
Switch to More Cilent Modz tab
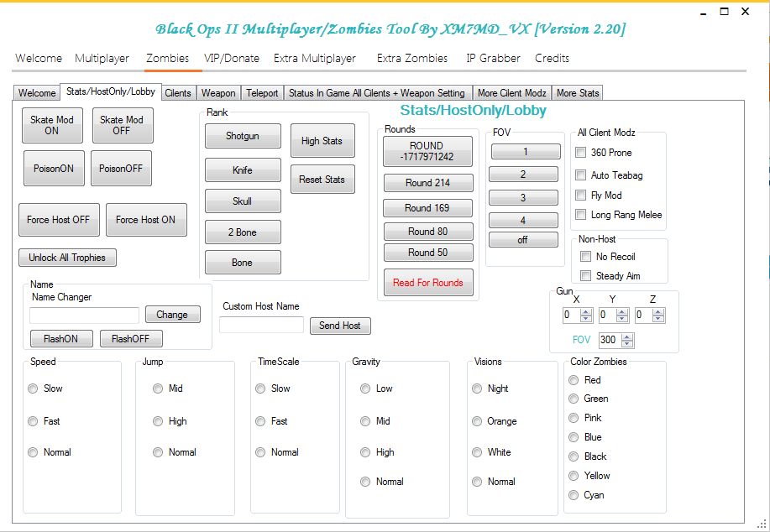tap(511, 93)
